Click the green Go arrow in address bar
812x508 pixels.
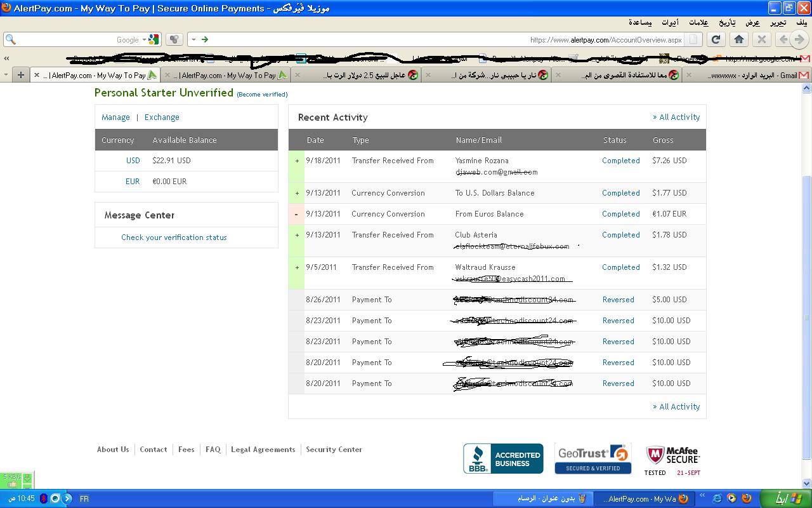[x=204, y=39]
